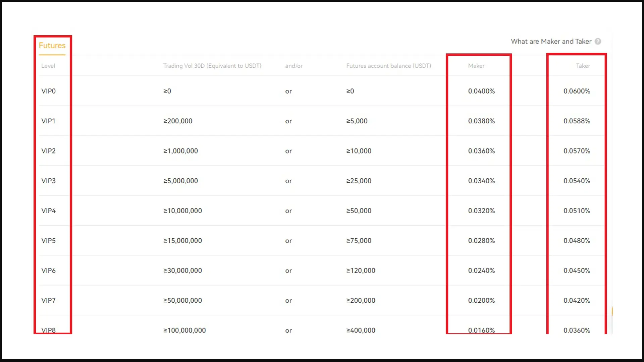The image size is (644, 362).
Task: Click the ≥25,000 account balance cell
Action: tap(359, 181)
